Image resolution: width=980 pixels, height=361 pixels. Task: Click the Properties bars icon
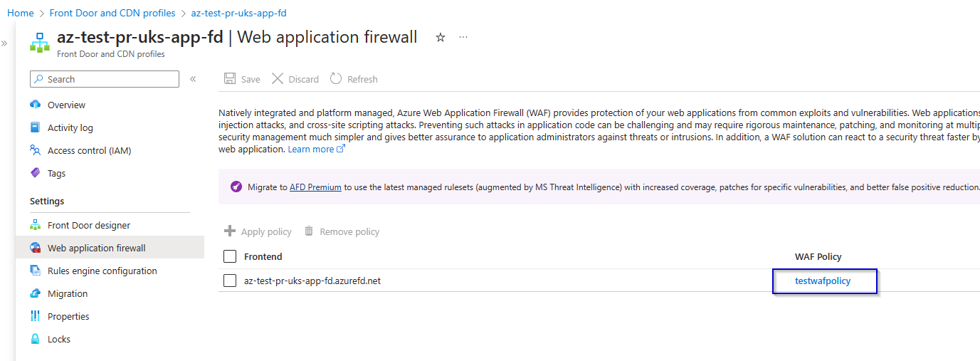pyautogui.click(x=36, y=316)
